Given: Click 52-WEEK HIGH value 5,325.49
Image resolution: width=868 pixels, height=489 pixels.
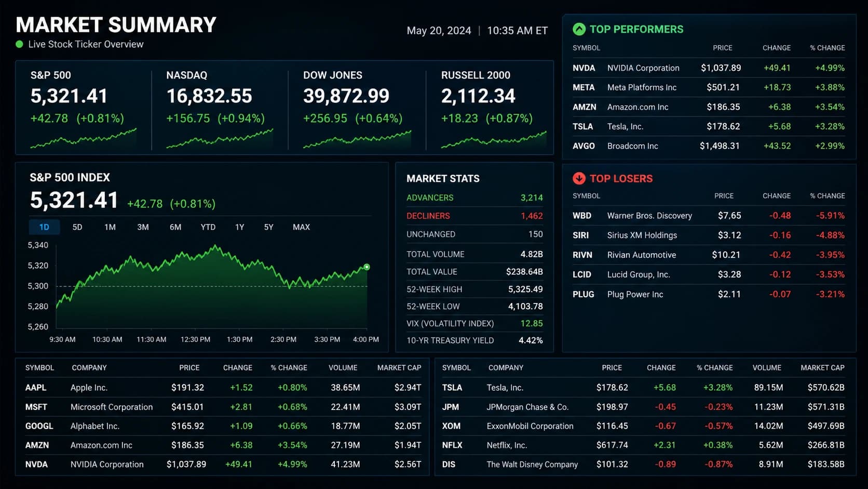Looking at the screenshot, I should (x=525, y=289).
